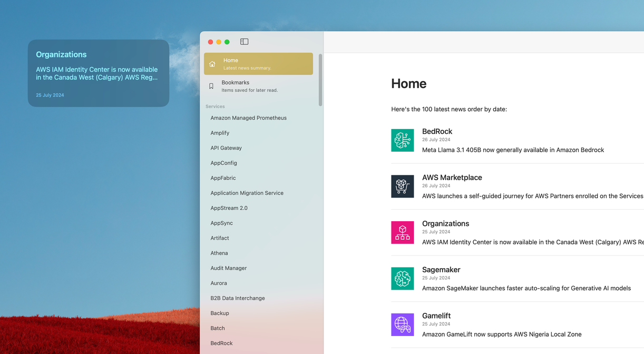Viewport: 644px width, 354px height.
Task: Open Batch service news
Action: (218, 328)
